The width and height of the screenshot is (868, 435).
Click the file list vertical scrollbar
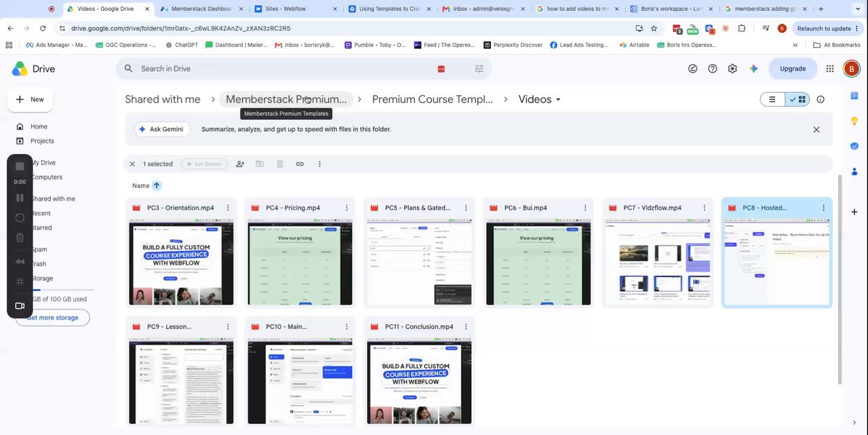click(x=839, y=280)
